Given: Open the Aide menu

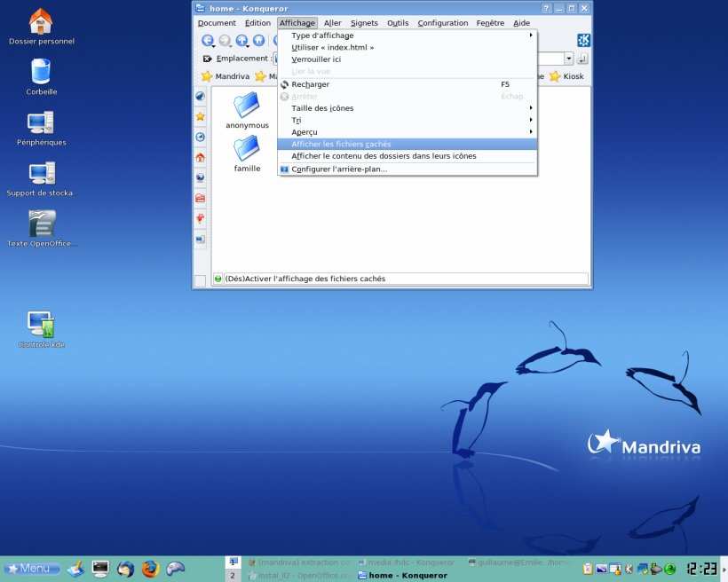Looking at the screenshot, I should 522,23.
